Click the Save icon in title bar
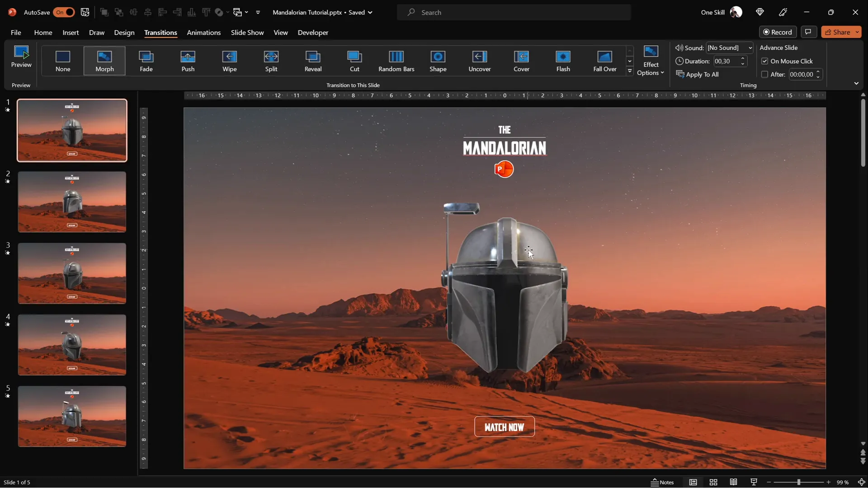 [85, 12]
